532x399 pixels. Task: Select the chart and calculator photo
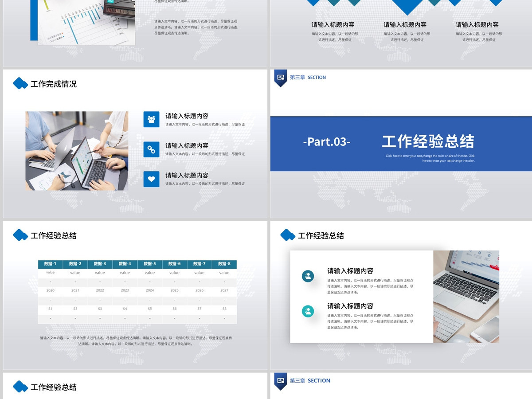tap(86, 22)
